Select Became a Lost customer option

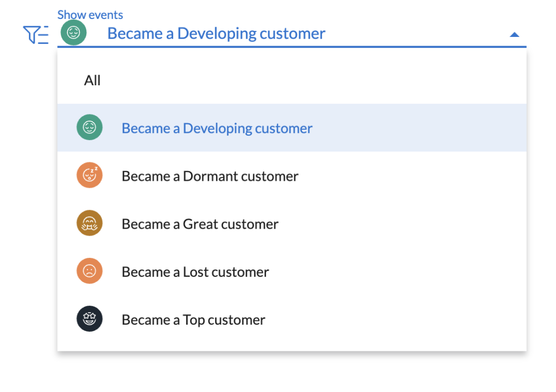tap(292, 271)
